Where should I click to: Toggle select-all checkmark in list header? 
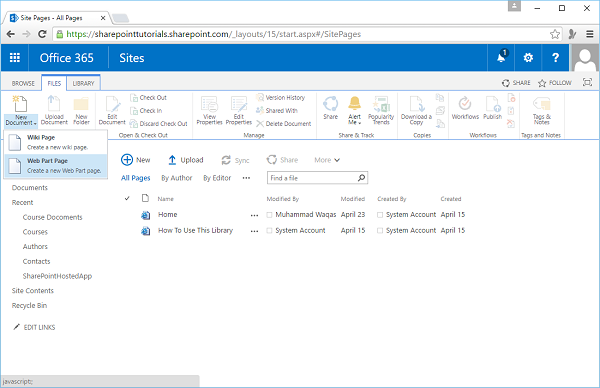127,198
